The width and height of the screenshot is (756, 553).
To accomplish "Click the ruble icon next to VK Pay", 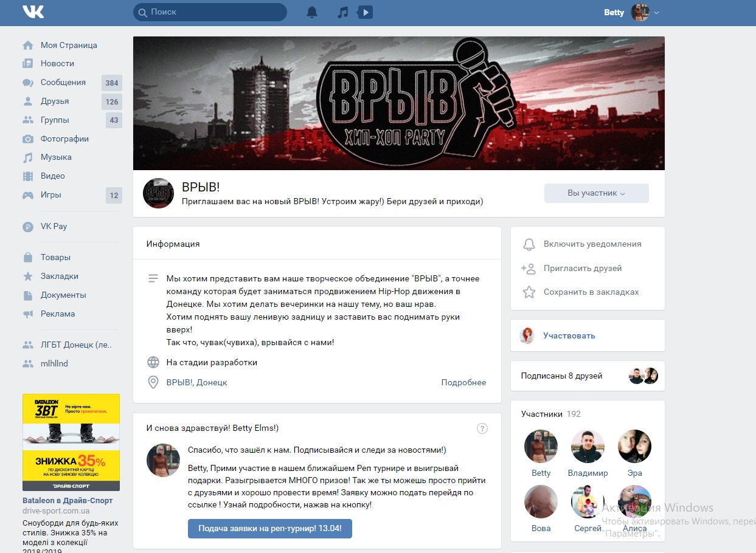I will click(28, 227).
